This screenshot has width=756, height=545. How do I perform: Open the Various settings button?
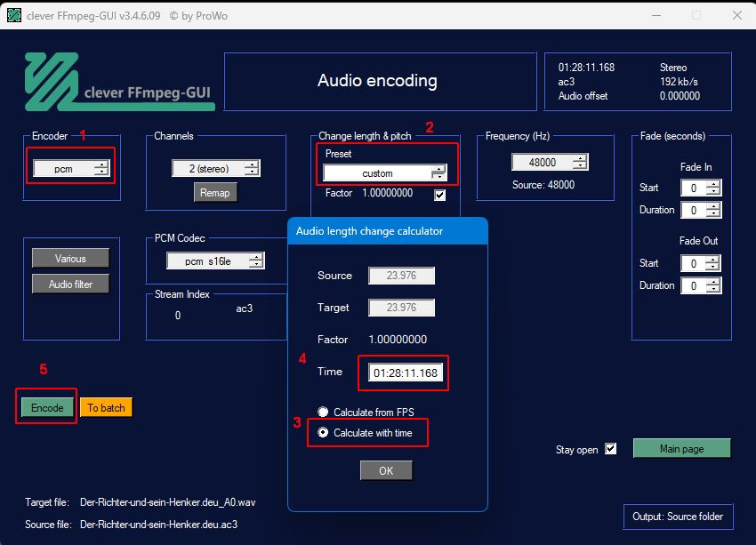pyautogui.click(x=70, y=259)
